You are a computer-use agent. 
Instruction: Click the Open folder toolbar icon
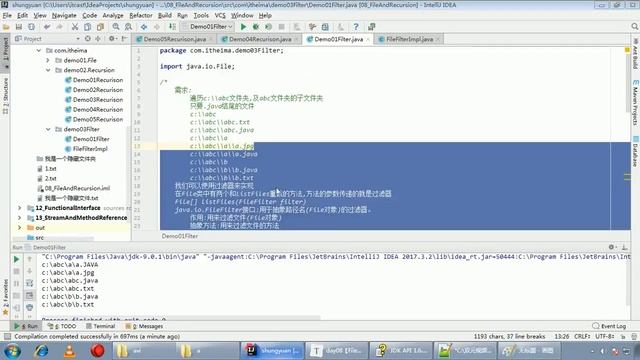6,27
